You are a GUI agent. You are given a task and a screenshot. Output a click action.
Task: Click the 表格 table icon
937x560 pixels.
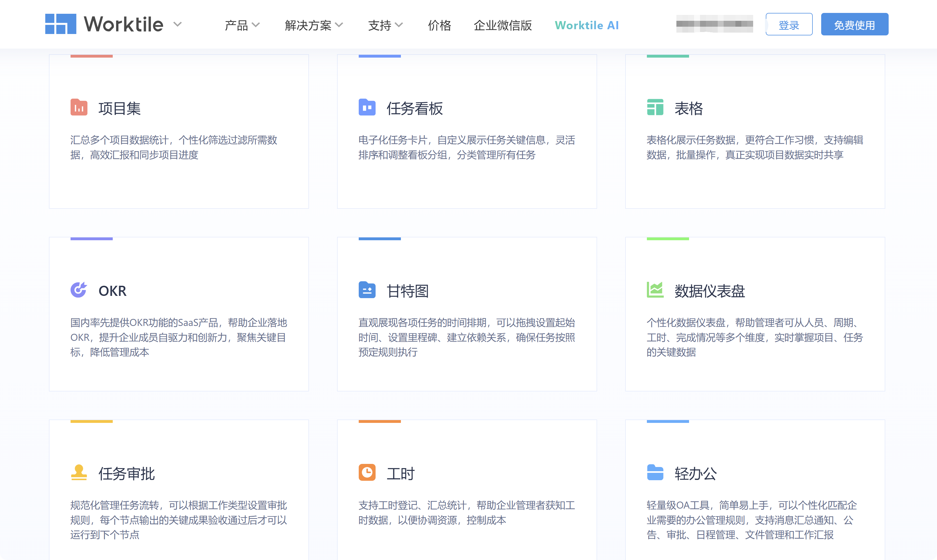(x=655, y=108)
